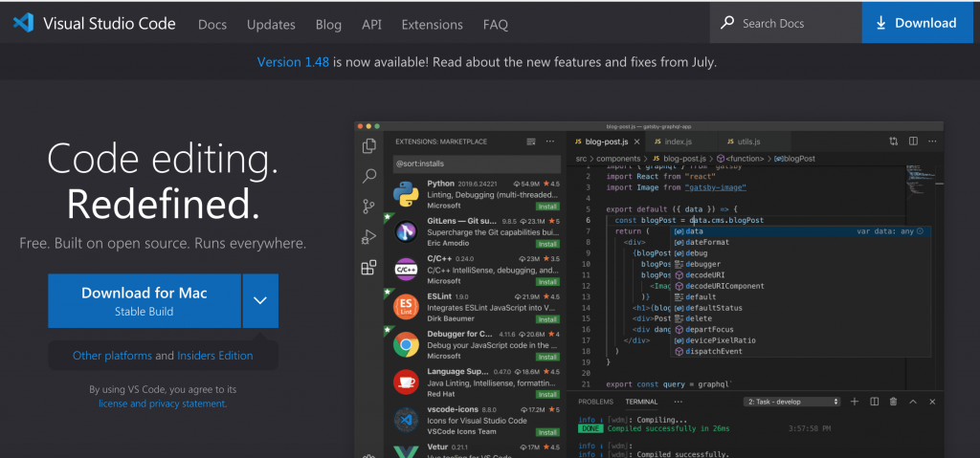980x458 pixels.
Task: Click the kill terminal trash icon
Action: (x=893, y=402)
